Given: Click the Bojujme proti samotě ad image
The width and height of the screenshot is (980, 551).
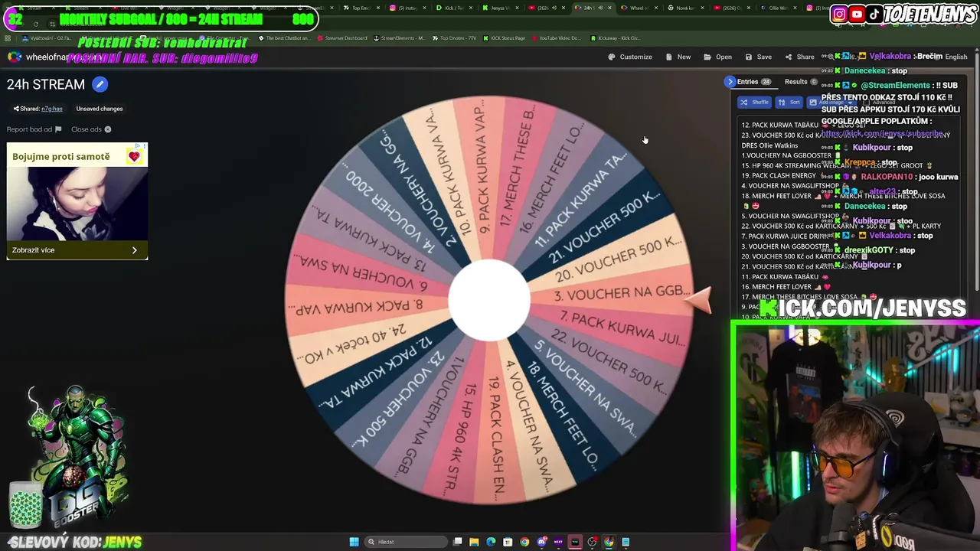Looking at the screenshot, I should coord(77,203).
